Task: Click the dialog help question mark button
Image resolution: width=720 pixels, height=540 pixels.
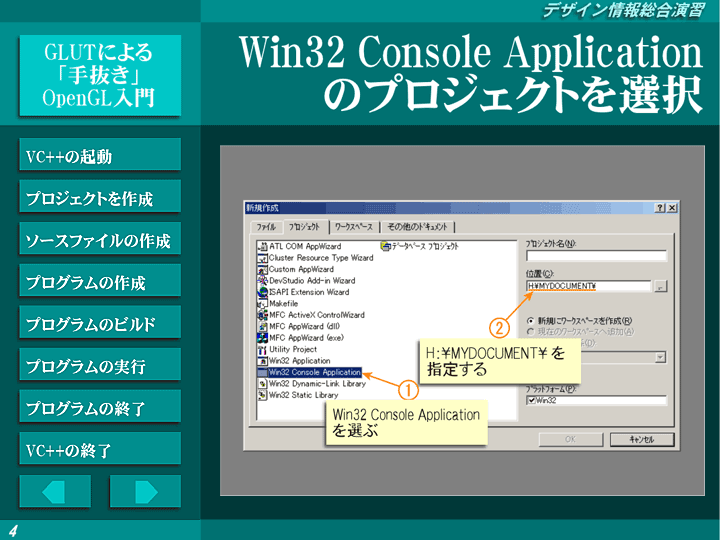Action: coord(660,208)
